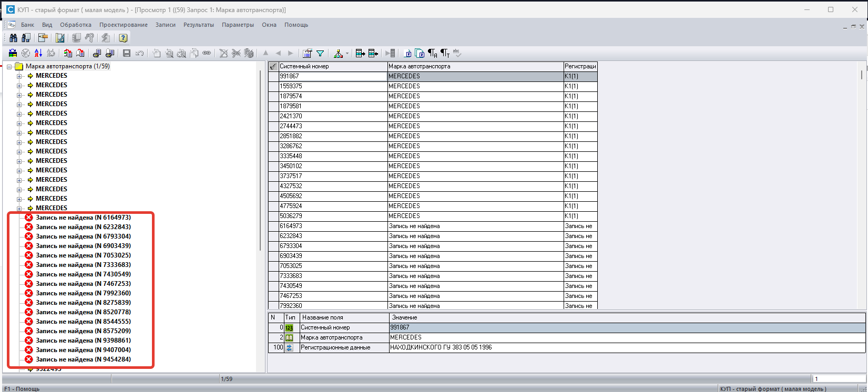Click the binoculars search icon

13,38
